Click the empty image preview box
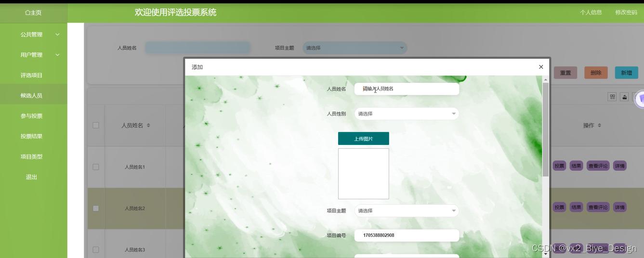This screenshot has width=644, height=258. point(363,174)
